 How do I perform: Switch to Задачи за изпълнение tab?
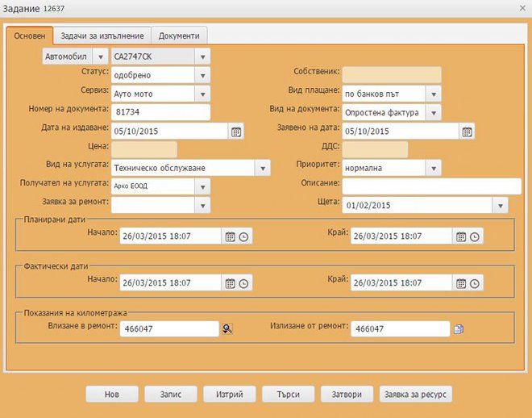click(102, 36)
